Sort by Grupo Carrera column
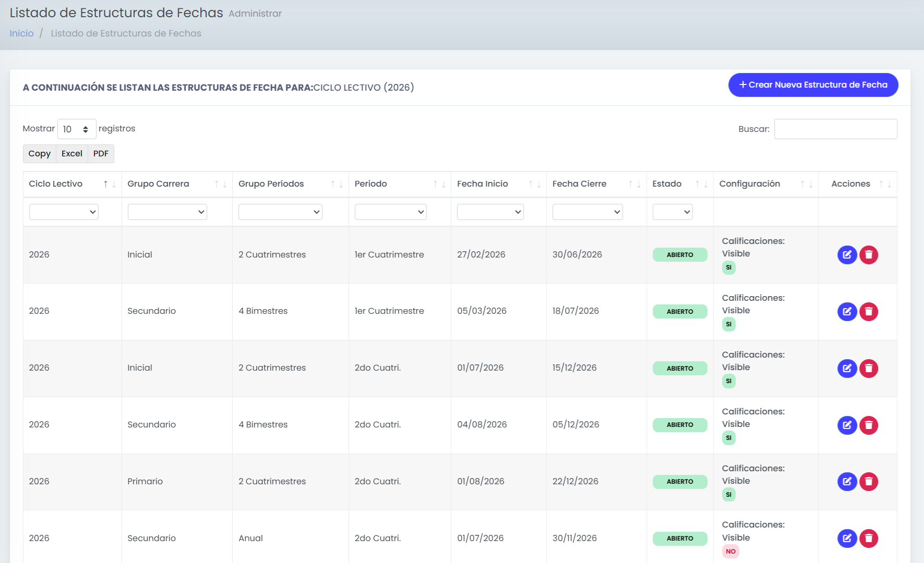The width and height of the screenshot is (924, 563). point(177,184)
